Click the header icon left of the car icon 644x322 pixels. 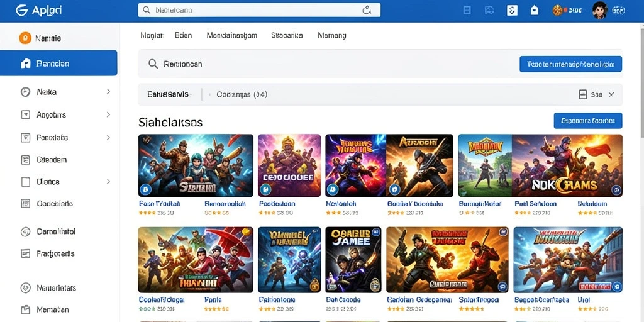pos(467,10)
